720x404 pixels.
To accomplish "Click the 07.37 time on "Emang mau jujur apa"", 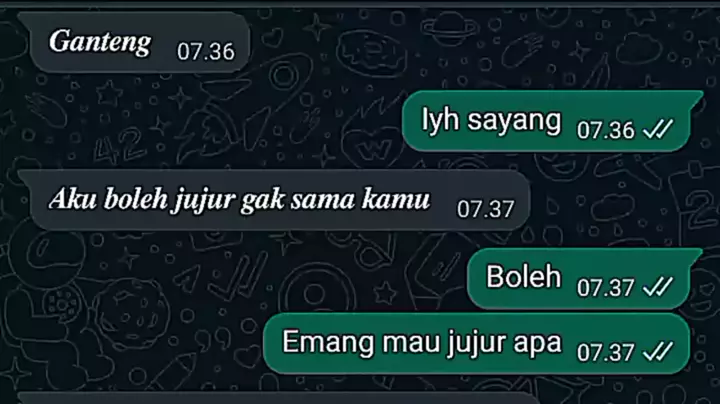I will click(x=606, y=353).
